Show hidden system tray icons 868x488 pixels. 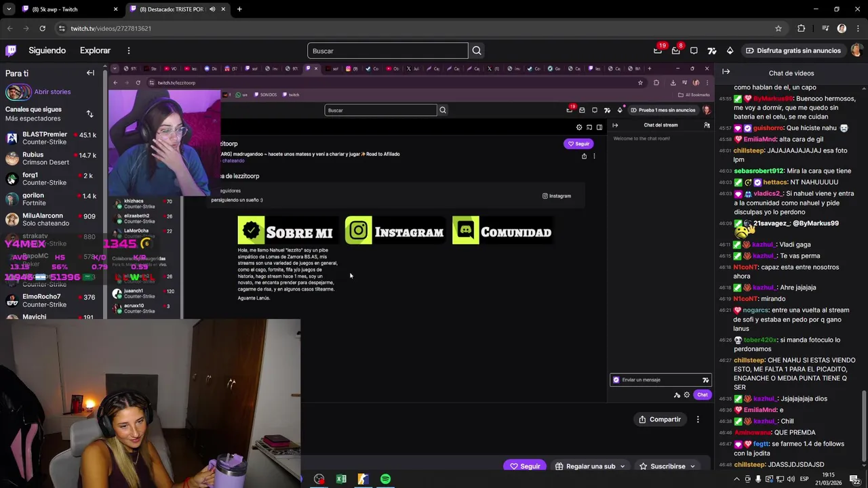(x=736, y=479)
